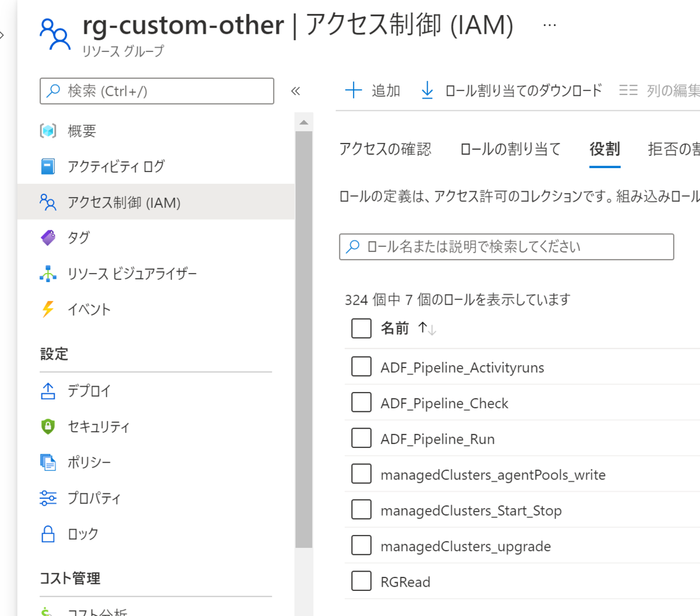The image size is (700, 616).
Task: Click the lightning bolt イベント icon
Action: [48, 309]
